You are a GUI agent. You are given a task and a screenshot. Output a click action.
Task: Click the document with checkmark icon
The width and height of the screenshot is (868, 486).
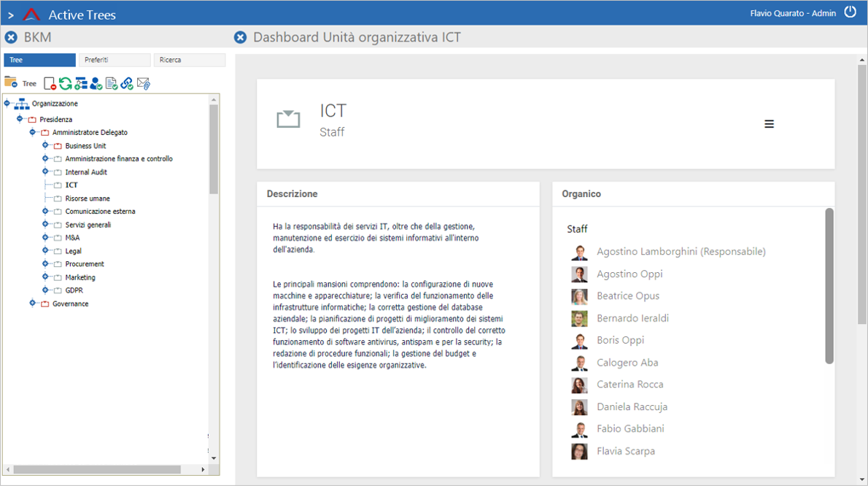pos(112,84)
